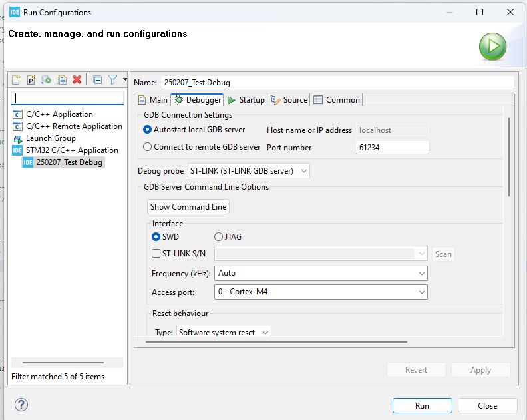
Task: Click the New launch configuration prototype icon
Action: point(31,79)
